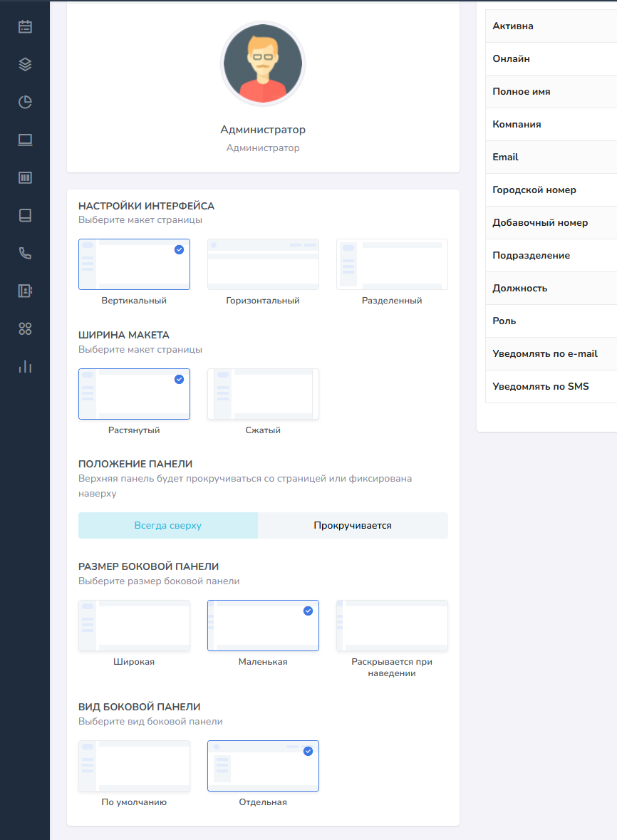This screenshot has width=617, height=840.
Task: Switch panel position to Прокручивается
Action: pos(353,525)
